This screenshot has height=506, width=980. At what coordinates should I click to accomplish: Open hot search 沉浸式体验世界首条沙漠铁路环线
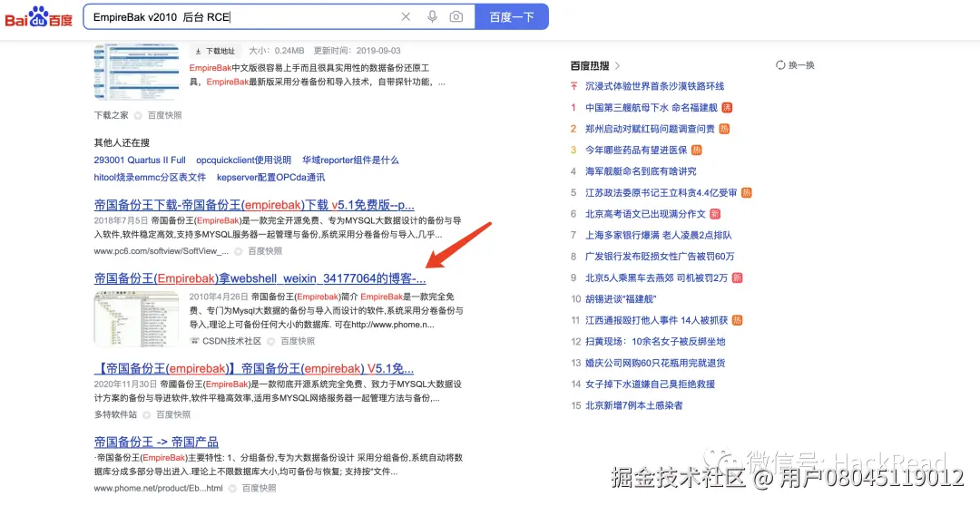[x=654, y=86]
